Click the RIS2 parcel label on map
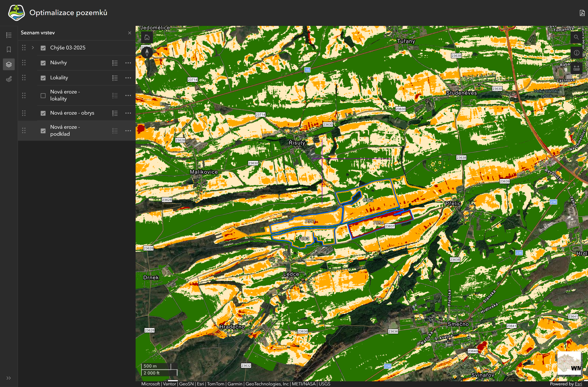This screenshot has height=387, width=588. 368,200
